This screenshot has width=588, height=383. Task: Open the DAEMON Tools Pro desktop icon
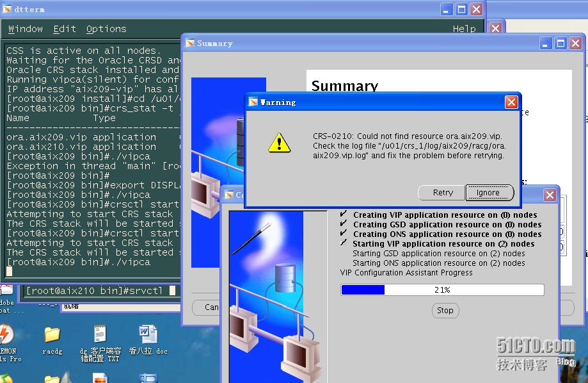(8, 343)
